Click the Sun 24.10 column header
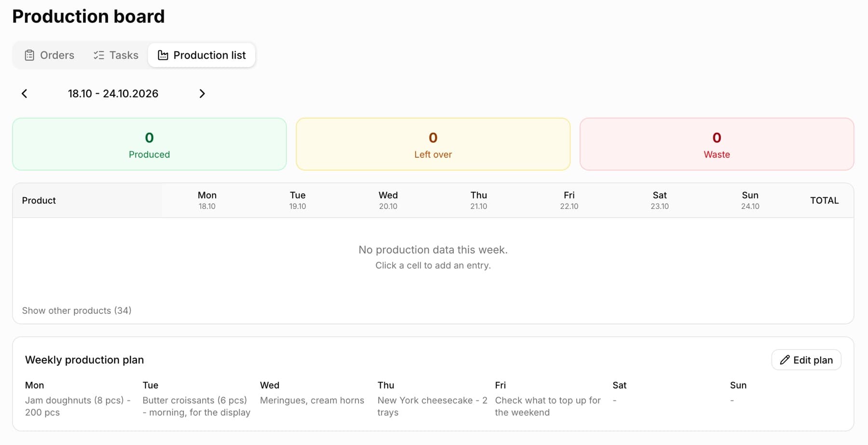Image resolution: width=868 pixels, height=445 pixels. (x=750, y=200)
